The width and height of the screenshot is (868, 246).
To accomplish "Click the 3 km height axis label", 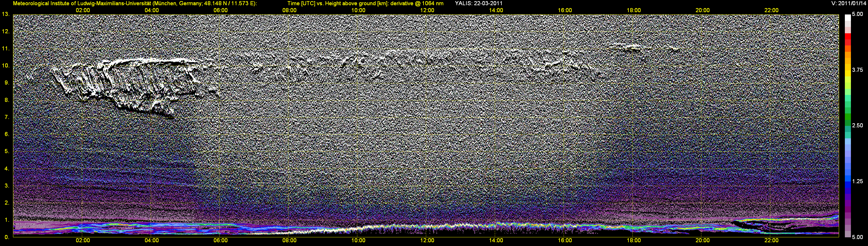I will pos(7,186).
